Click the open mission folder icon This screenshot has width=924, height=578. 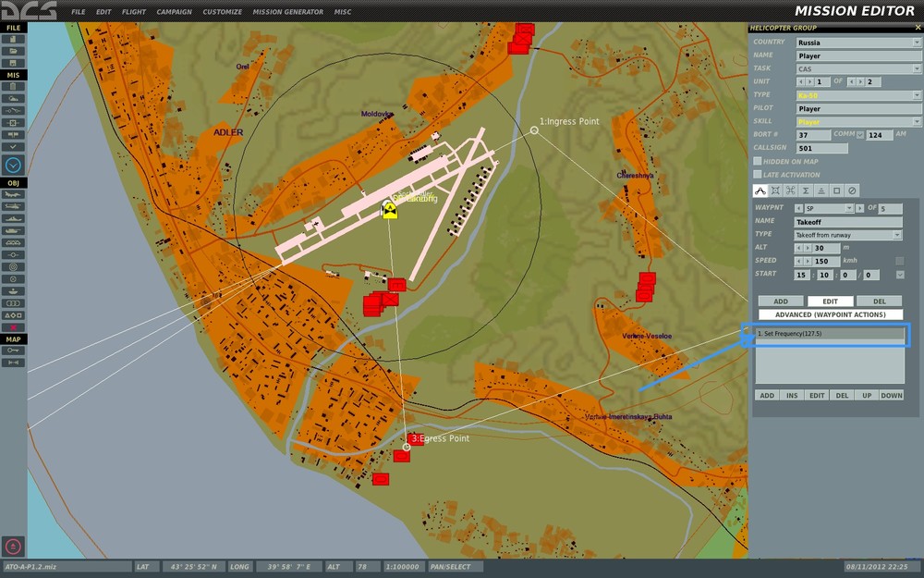(13, 51)
